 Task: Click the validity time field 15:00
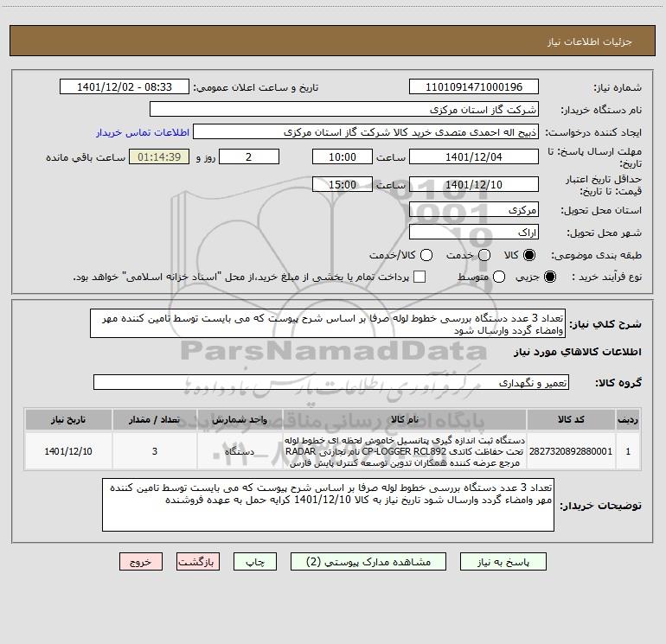point(343,184)
